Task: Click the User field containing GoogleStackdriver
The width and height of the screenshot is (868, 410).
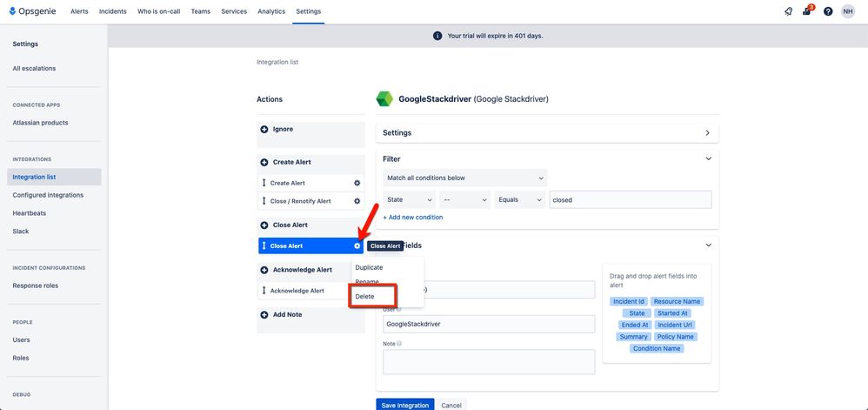Action: (x=489, y=324)
